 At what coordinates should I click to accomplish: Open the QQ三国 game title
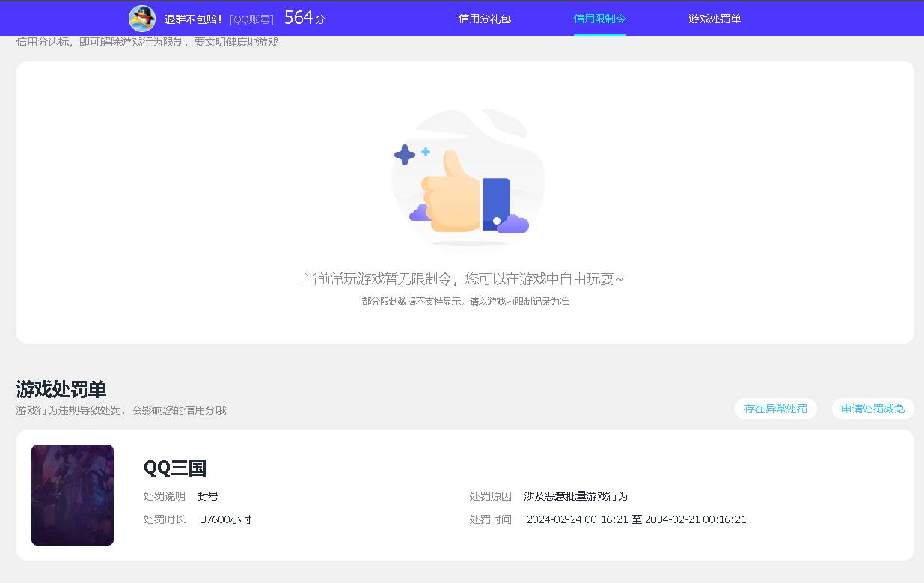point(175,468)
